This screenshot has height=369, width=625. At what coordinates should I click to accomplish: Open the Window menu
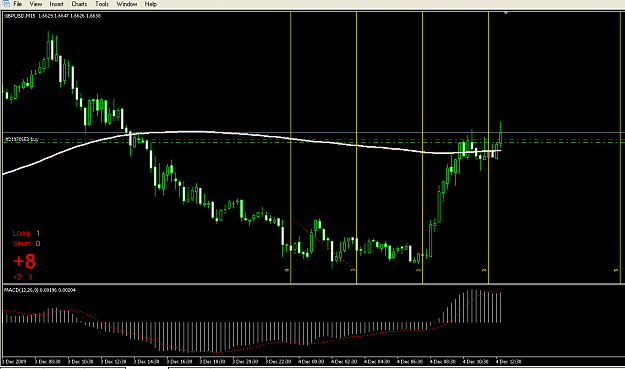(x=127, y=4)
